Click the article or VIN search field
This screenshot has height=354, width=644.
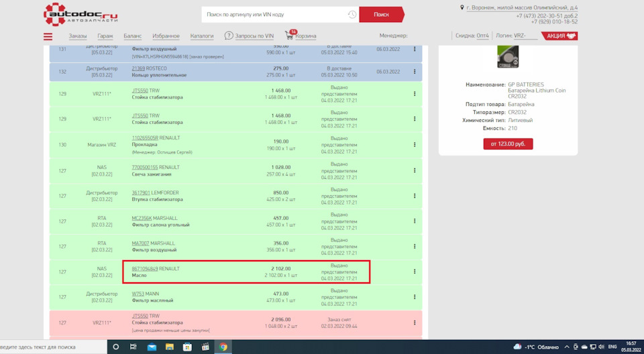tap(275, 14)
